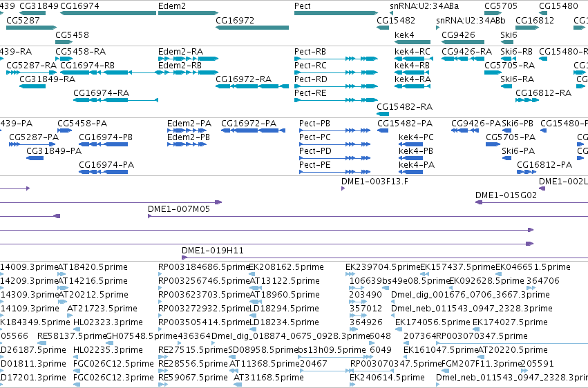
Task: Select CDS label Pect-PE
Action: tap(314, 165)
